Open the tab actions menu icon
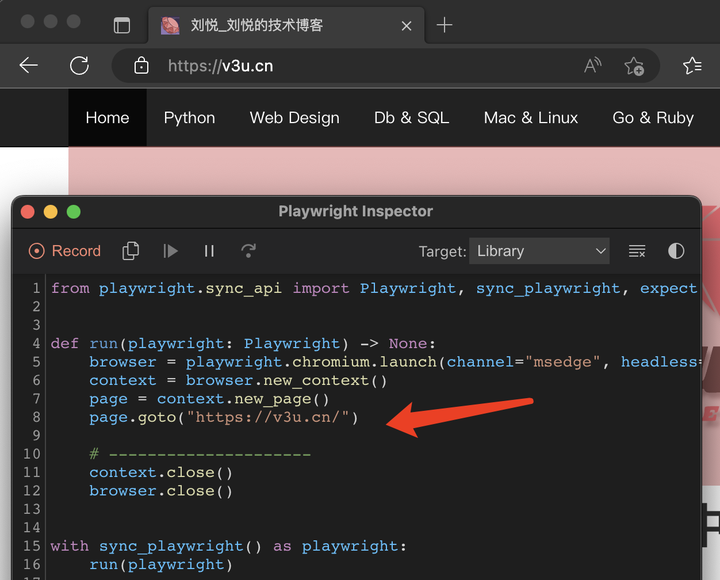The height and width of the screenshot is (580, 720). tap(122, 25)
